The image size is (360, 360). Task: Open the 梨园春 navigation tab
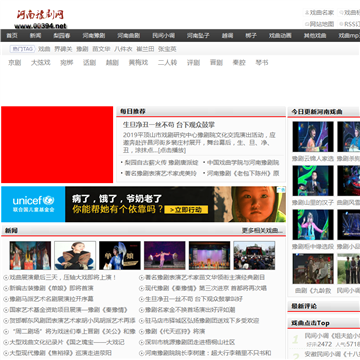click(62, 35)
